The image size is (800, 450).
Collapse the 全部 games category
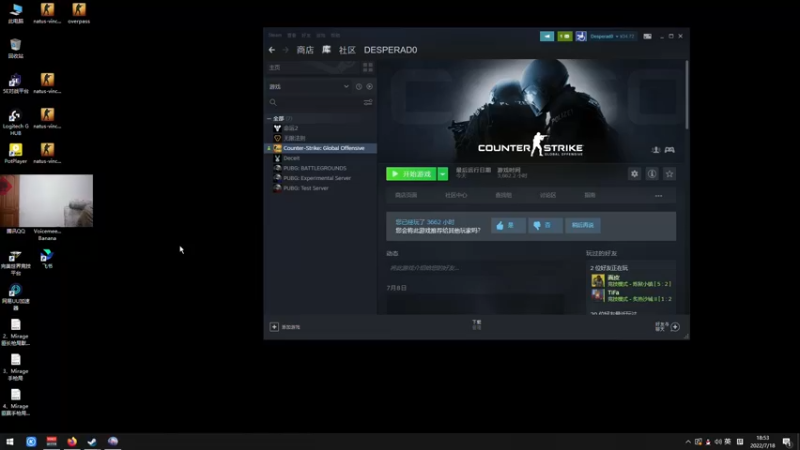pyautogui.click(x=269, y=118)
